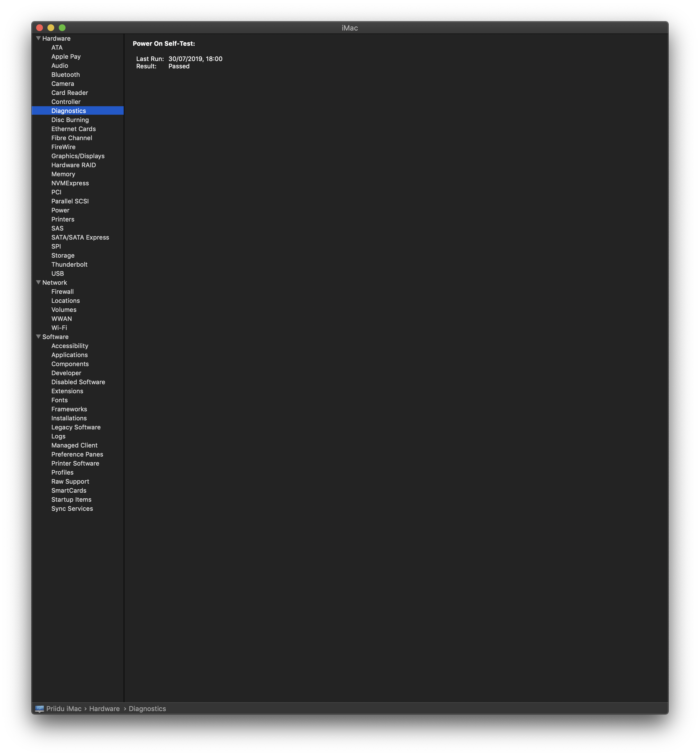Image resolution: width=700 pixels, height=756 pixels.
Task: Click 'Hardware' breadcrumb in path bar
Action: 105,709
